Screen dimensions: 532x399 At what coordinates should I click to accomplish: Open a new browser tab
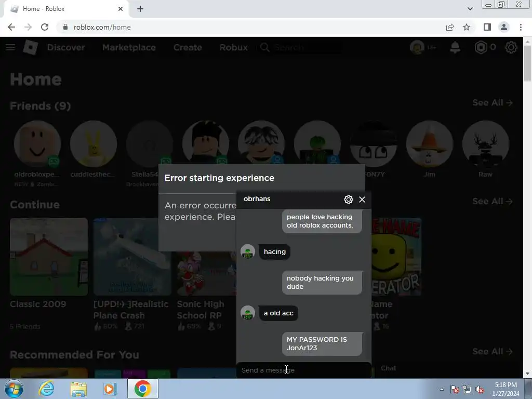(x=140, y=9)
